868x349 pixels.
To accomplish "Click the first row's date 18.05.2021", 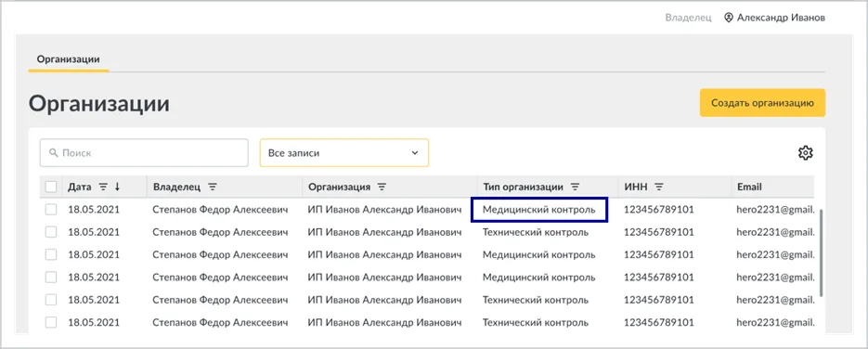I will tap(94, 210).
